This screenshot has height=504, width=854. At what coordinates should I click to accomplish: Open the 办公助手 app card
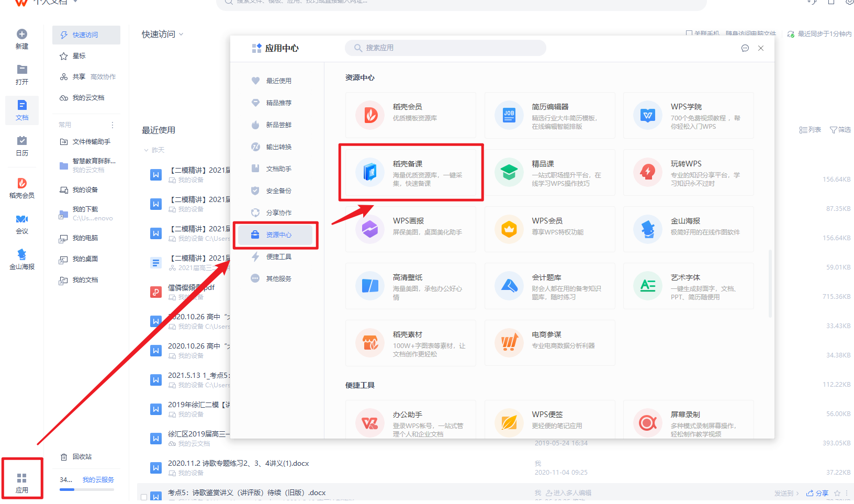click(411, 419)
